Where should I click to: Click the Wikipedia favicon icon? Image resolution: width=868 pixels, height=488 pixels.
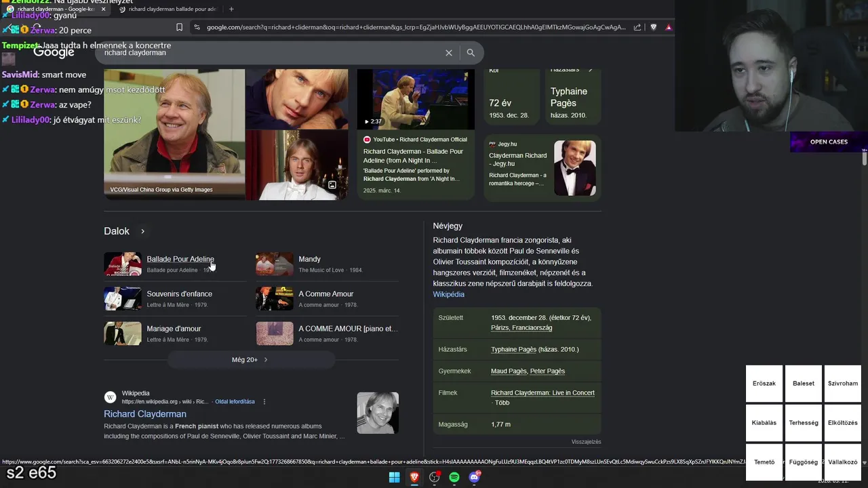(x=110, y=397)
